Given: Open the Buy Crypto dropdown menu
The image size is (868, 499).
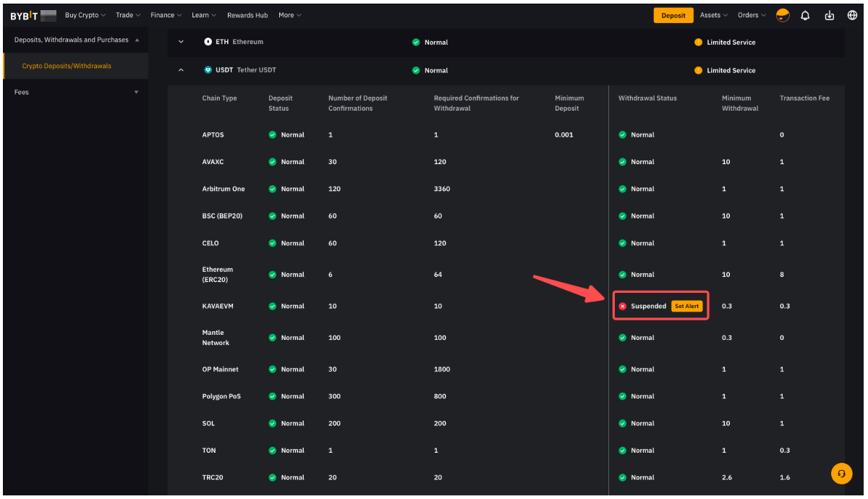Looking at the screenshot, I should click(x=85, y=15).
